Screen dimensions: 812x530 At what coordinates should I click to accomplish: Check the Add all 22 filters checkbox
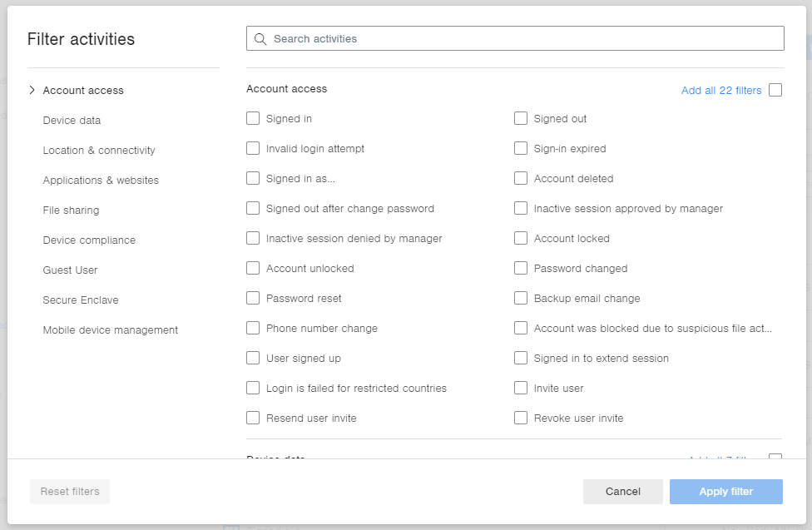(x=775, y=90)
